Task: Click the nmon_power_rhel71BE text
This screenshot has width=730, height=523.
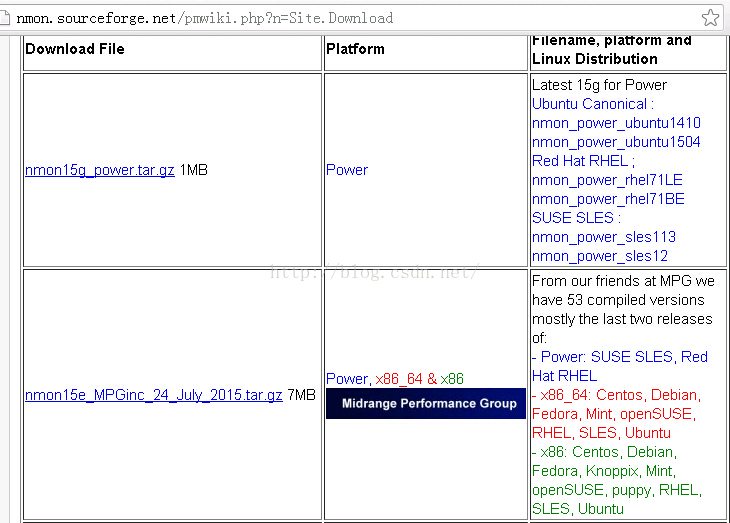Action: pyautogui.click(x=608, y=199)
